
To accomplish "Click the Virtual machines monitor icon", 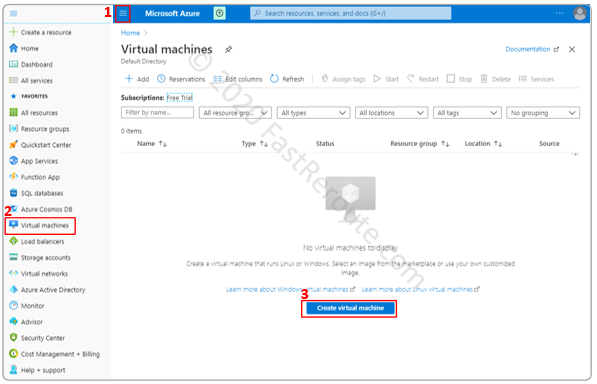I will (13, 225).
